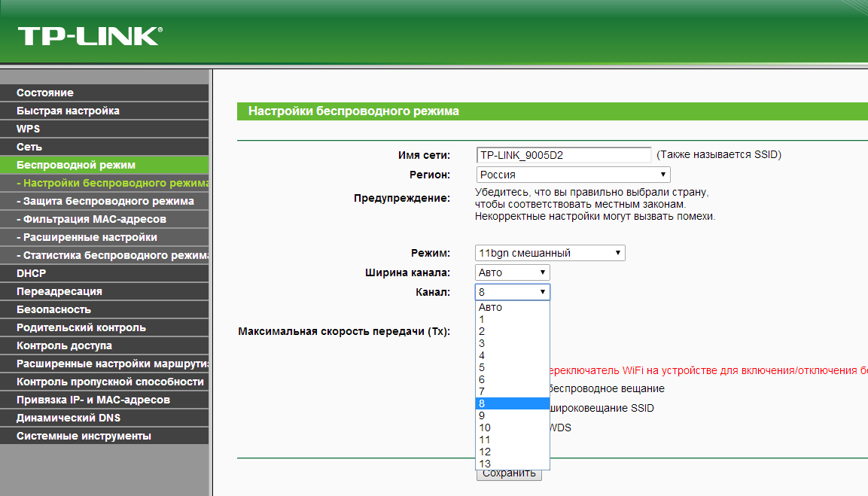The image size is (868, 496).
Task: Open Расширенные настройки submenu
Action: tap(104, 237)
